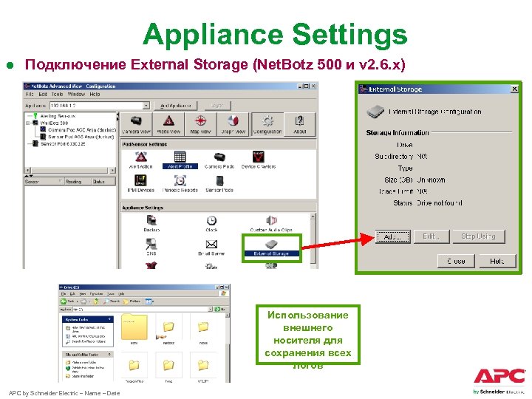Collapse the System Tasks panel in Explorer
Viewport: 532px width, 399px height.
pyautogui.click(x=109, y=319)
